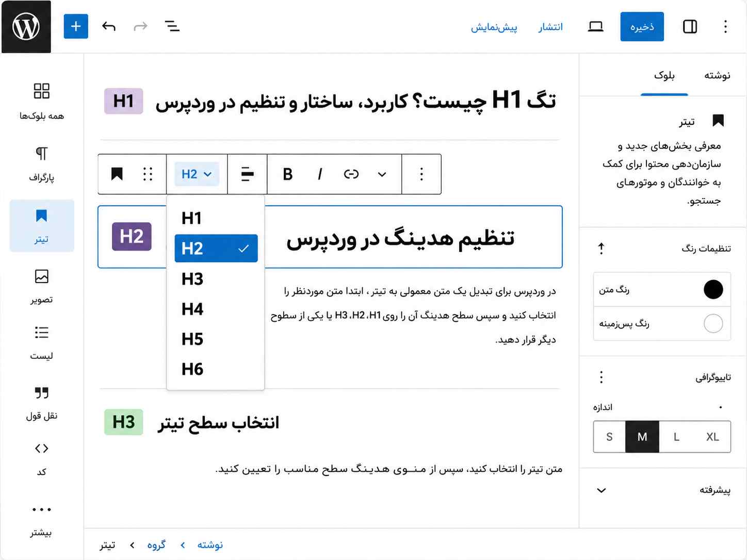Open block toolbar options three dots
This screenshot has height=560, width=747.
pos(421,174)
